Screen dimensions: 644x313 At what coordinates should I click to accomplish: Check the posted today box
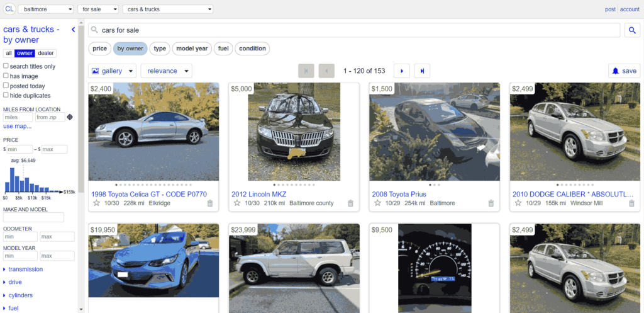click(6, 86)
